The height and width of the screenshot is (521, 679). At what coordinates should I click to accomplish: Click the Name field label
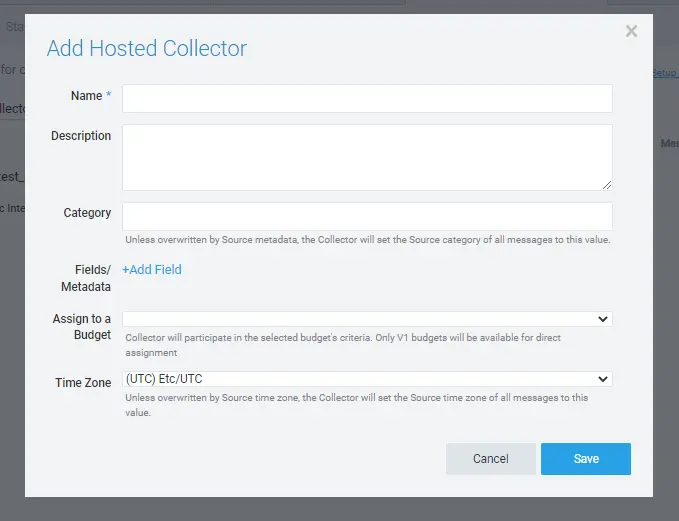click(86, 96)
